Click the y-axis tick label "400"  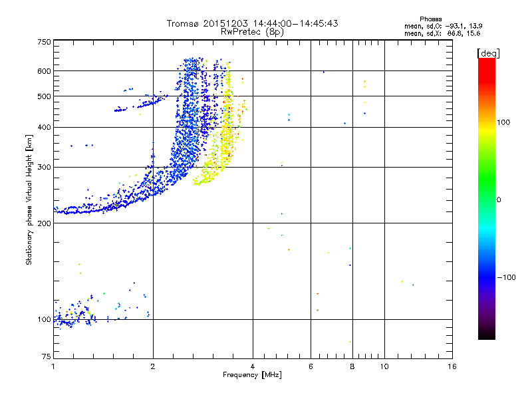click(x=44, y=128)
